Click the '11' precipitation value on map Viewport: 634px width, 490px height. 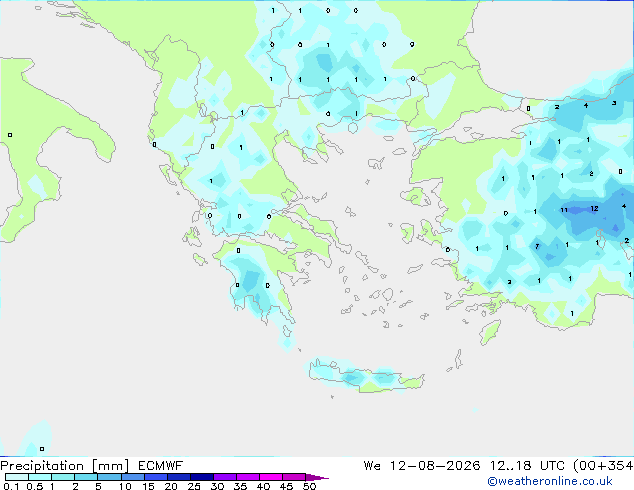(564, 210)
